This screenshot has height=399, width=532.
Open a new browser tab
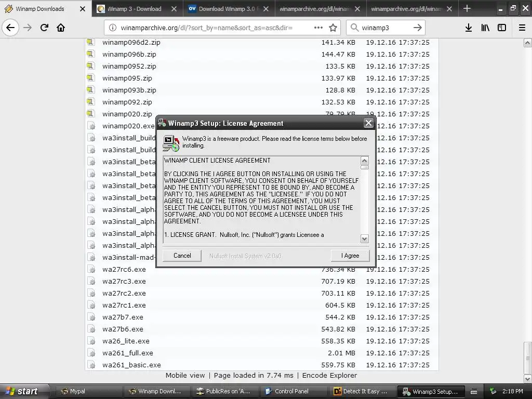click(x=467, y=8)
